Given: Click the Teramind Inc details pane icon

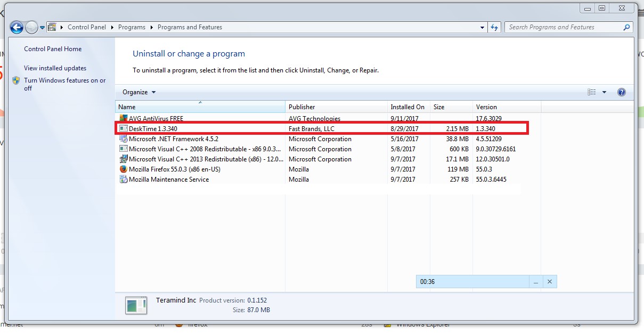Looking at the screenshot, I should point(136,305).
